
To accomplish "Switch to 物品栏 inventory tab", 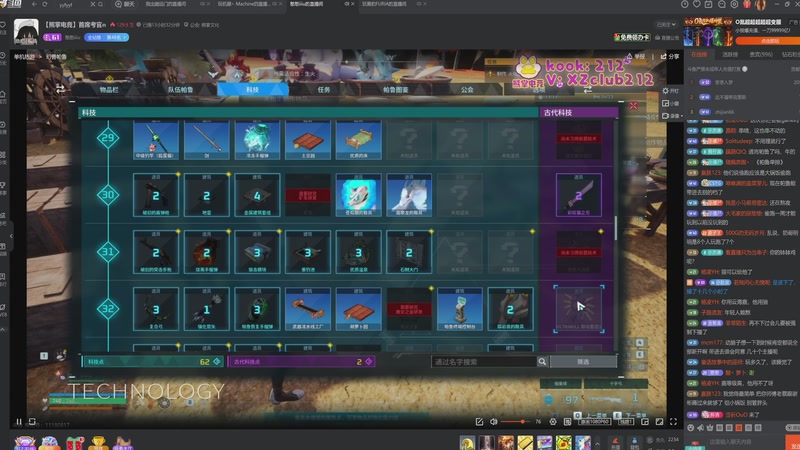I will [109, 89].
